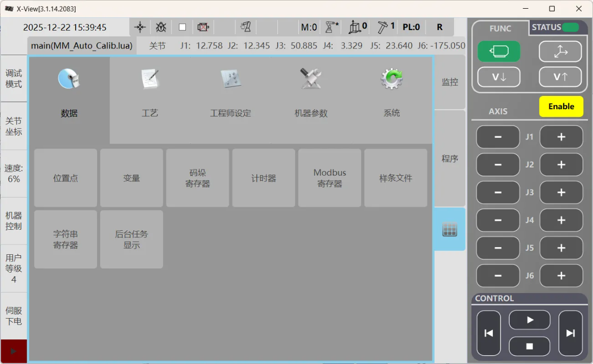This screenshot has height=364, width=593.
Task: Open the 用户等级 4 user level selector
Action: (x=14, y=268)
